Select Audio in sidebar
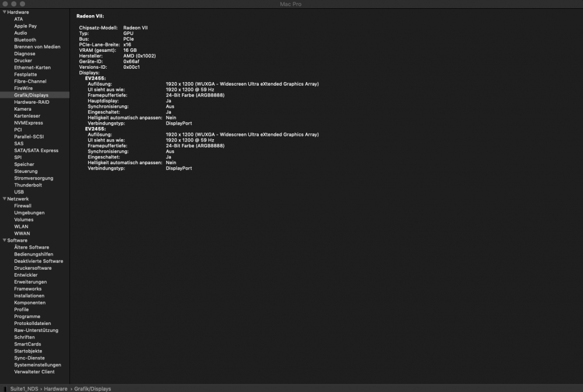The image size is (583, 392). coord(20,33)
